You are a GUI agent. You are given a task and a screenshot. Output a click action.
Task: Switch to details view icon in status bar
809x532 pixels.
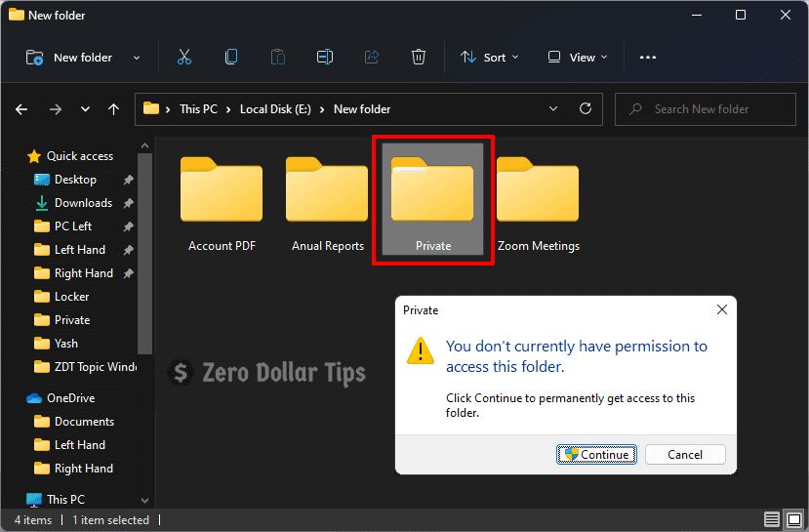[x=772, y=520]
